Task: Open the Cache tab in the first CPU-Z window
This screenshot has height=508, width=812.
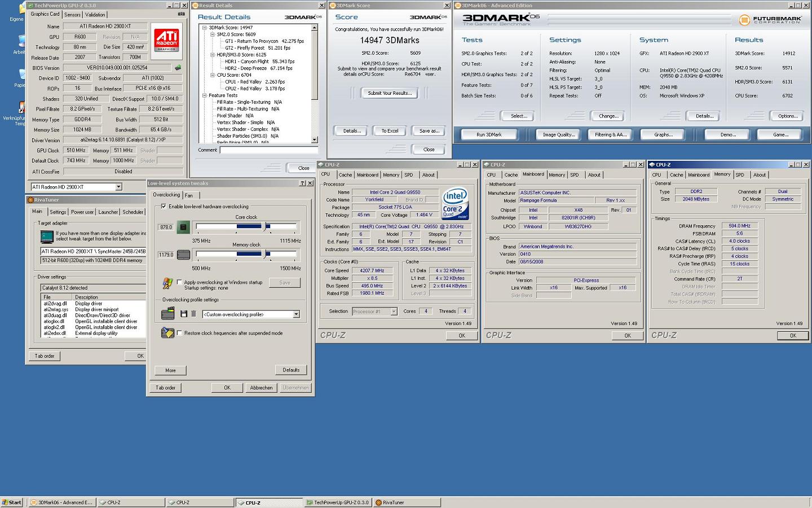Action: coord(345,175)
